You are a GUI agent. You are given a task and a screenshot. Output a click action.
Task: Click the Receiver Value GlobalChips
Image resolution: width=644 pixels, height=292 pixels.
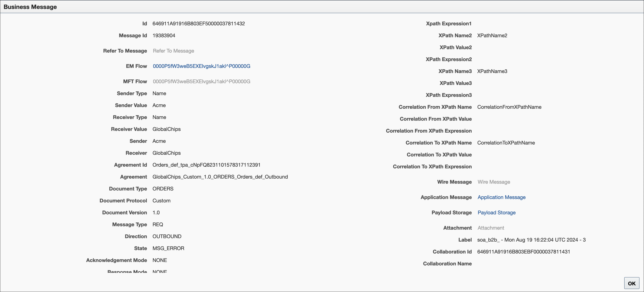point(166,129)
